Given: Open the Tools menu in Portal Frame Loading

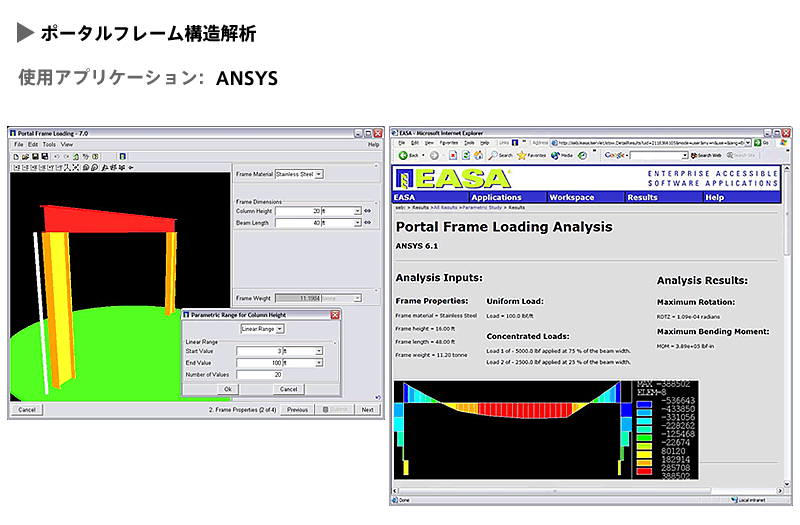Looking at the screenshot, I should tap(49, 144).
